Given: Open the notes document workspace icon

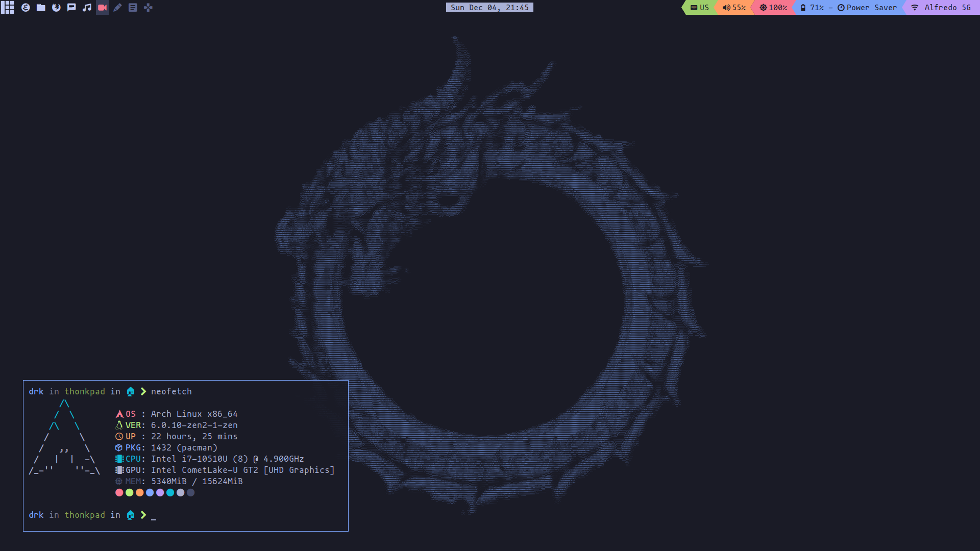Looking at the screenshot, I should tap(133, 8).
